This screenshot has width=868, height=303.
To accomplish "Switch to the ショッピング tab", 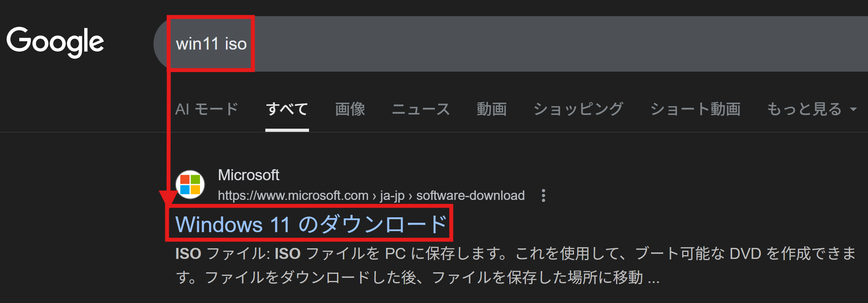I will 578,109.
